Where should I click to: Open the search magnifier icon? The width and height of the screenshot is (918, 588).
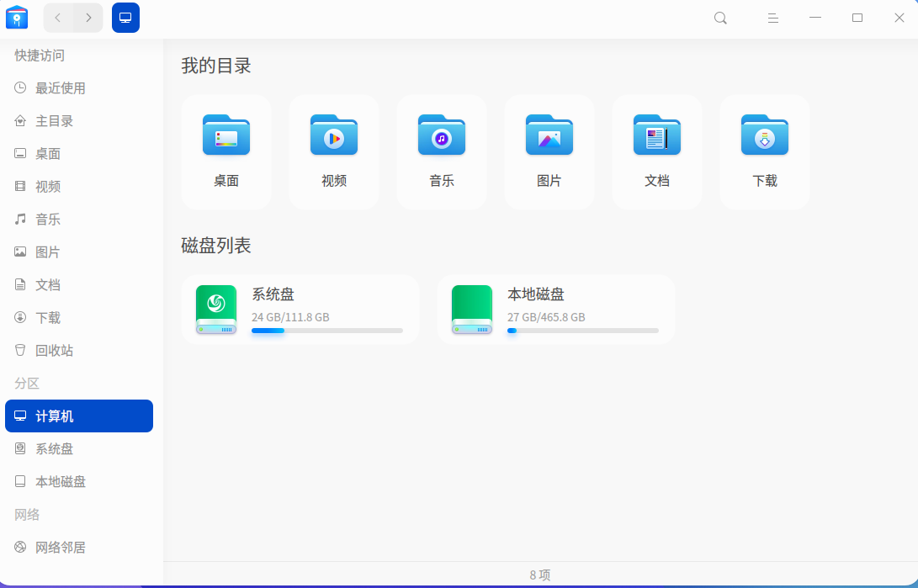click(x=721, y=19)
